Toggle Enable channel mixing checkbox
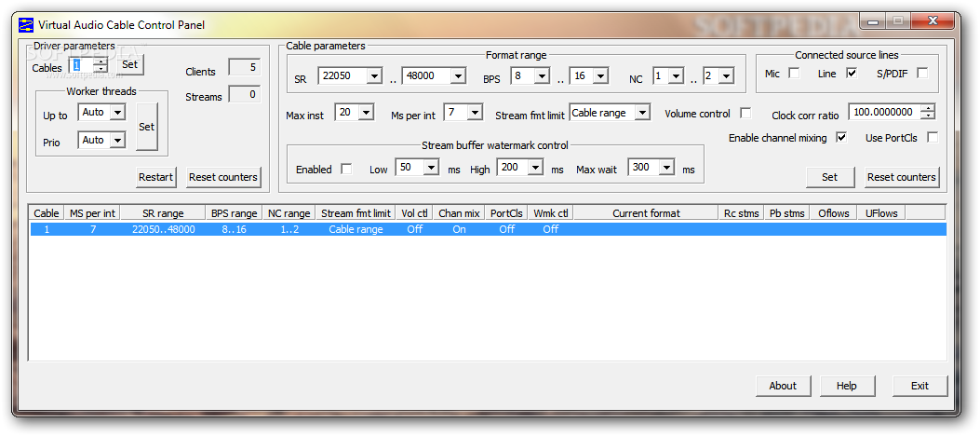 pyautogui.click(x=841, y=137)
